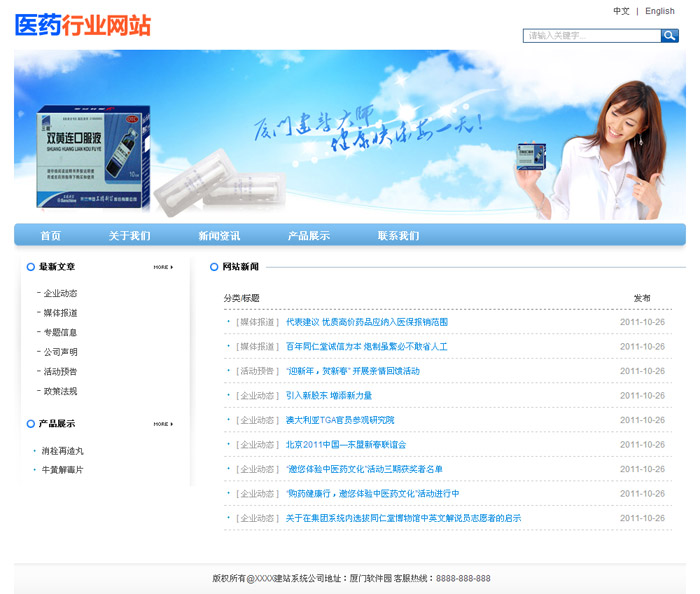Click the 医药行业网站 site logo
This screenshot has height=594, width=700.
[x=83, y=25]
